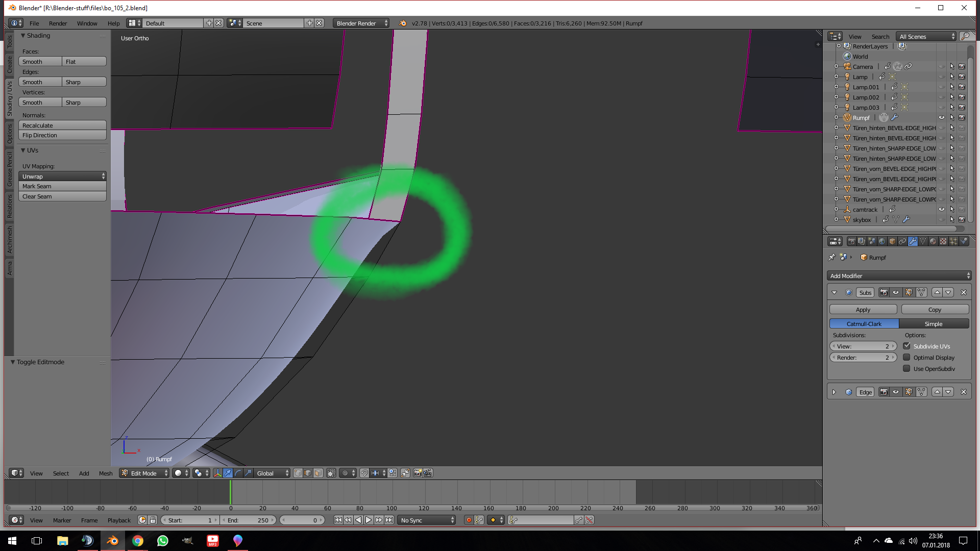The height and width of the screenshot is (551, 980).
Task: Enable the Optimal Display checkbox
Action: click(x=906, y=358)
